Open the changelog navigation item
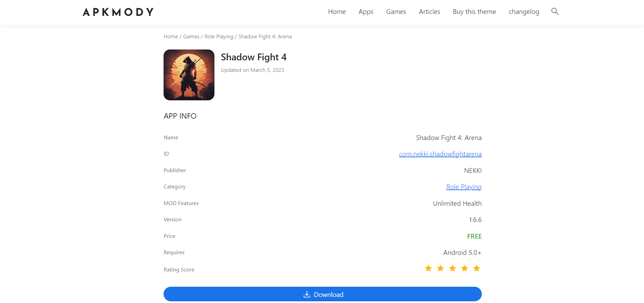This screenshot has height=303, width=644. [524, 12]
